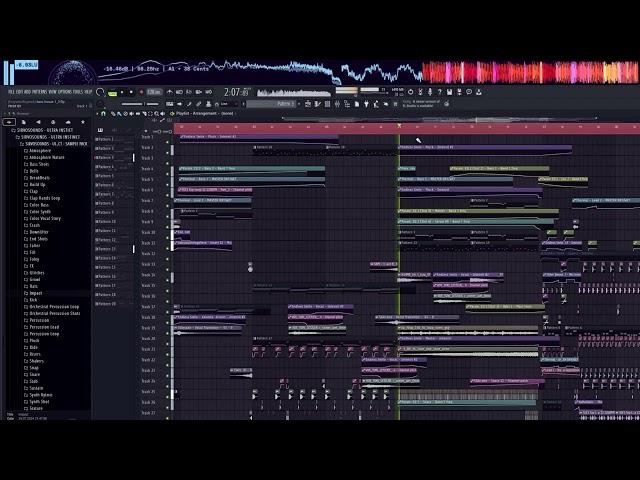This screenshot has height=480, width=640.
Task: Expand the Atmosphere folder in browser
Action: pyautogui.click(x=40, y=150)
